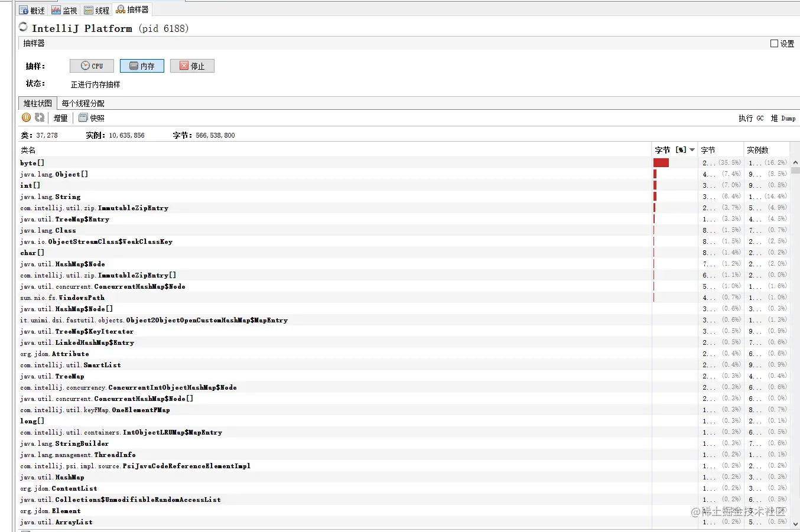Click the 内存 memory sampling button

coord(142,66)
